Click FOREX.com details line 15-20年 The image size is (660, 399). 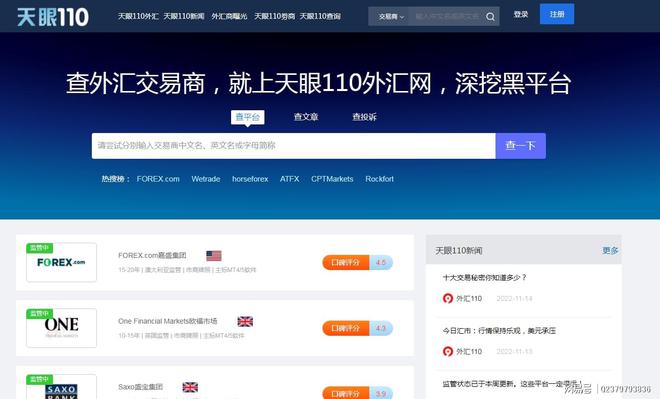(x=187, y=270)
